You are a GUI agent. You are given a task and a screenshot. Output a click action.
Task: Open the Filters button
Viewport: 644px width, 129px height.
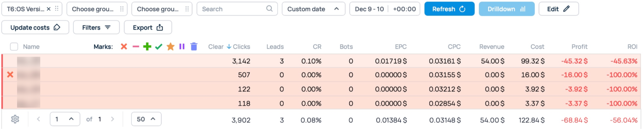point(96,28)
